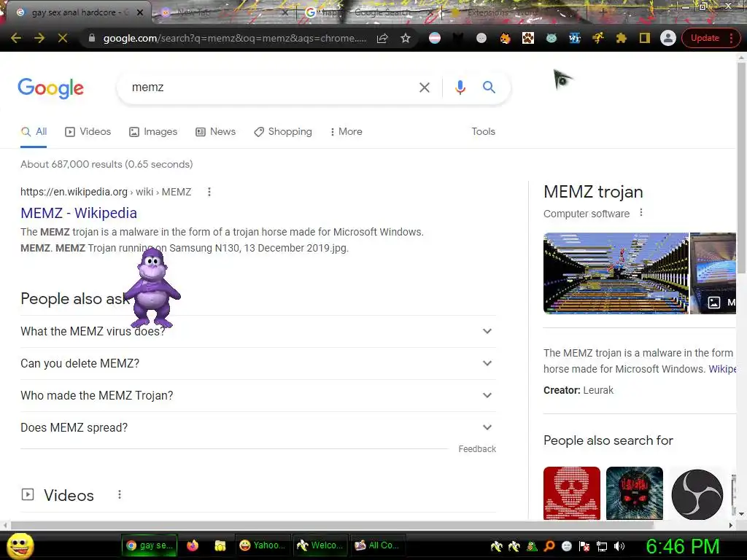Open Chrome's three-dot menu beside Update
This screenshot has height=560, width=747.
pyautogui.click(x=731, y=38)
